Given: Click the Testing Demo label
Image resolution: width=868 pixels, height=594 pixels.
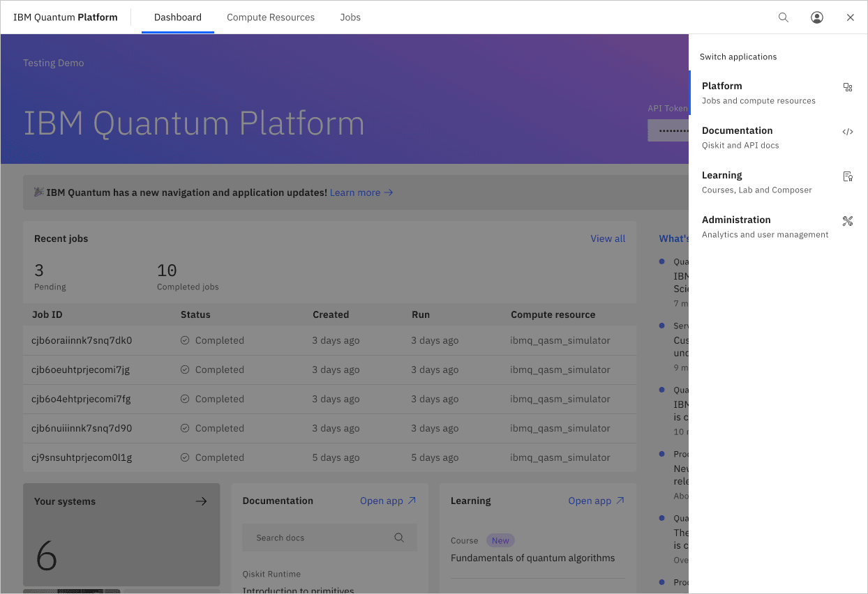Looking at the screenshot, I should click(x=54, y=63).
